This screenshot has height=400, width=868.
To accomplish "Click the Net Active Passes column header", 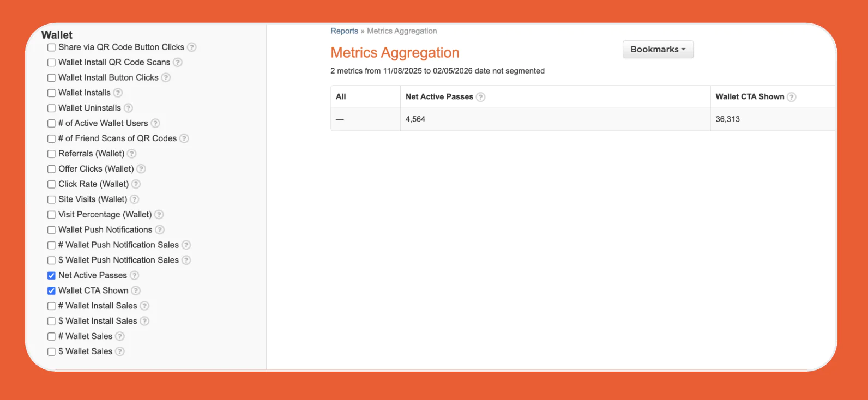I will click(439, 96).
